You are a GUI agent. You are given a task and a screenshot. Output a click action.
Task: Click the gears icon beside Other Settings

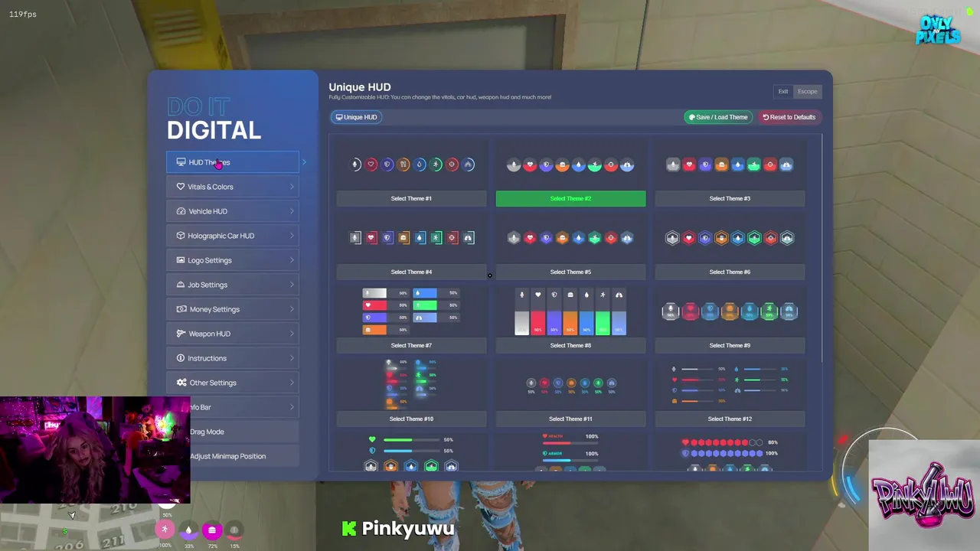point(181,383)
